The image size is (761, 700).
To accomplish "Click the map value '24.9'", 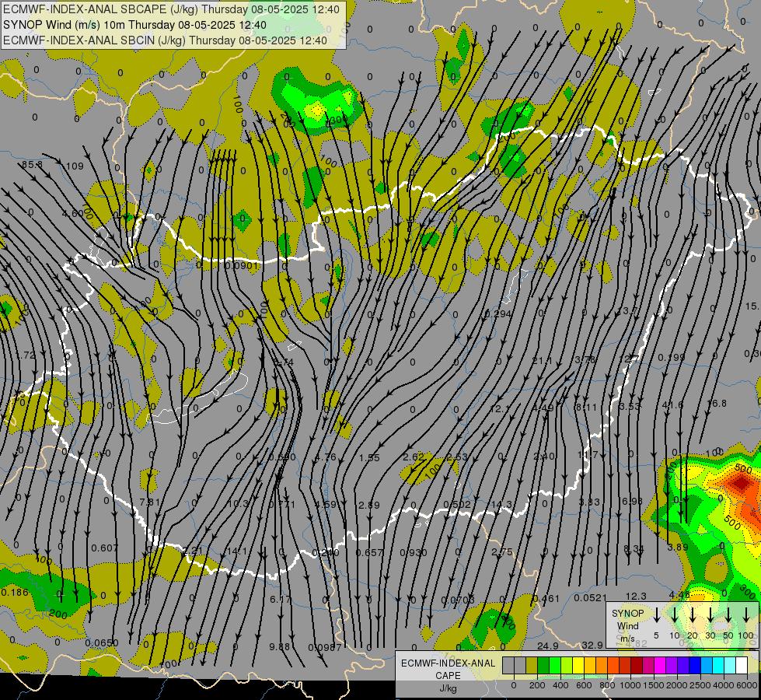I will pos(547,646).
